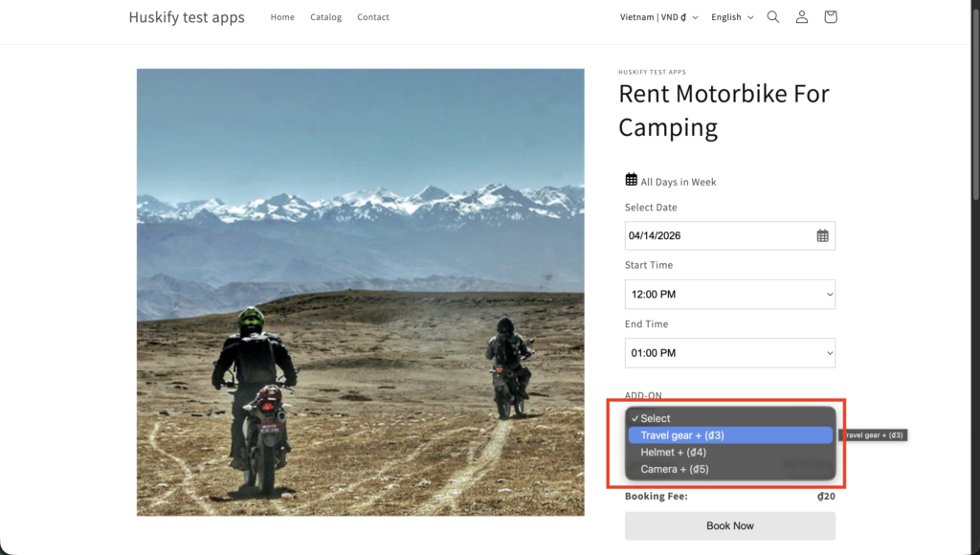Open the Catalog navigation link

[x=325, y=17]
